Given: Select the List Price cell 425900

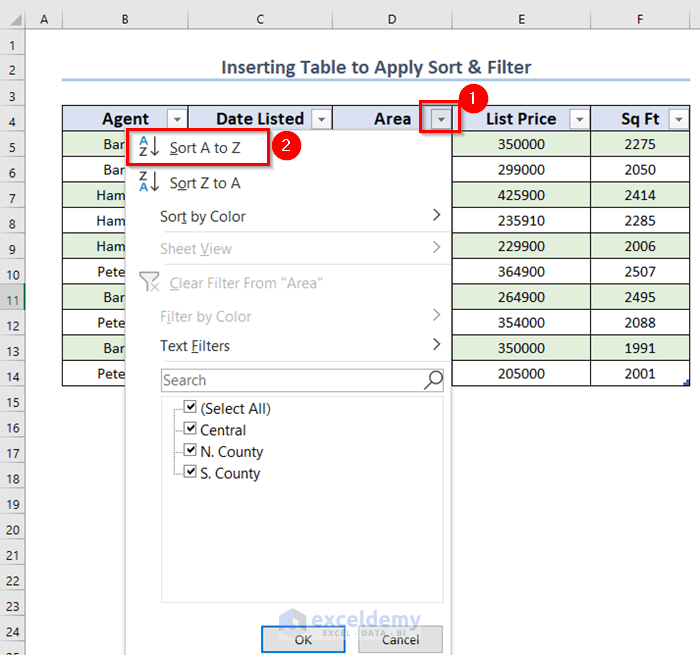Looking at the screenshot, I should 521,195.
